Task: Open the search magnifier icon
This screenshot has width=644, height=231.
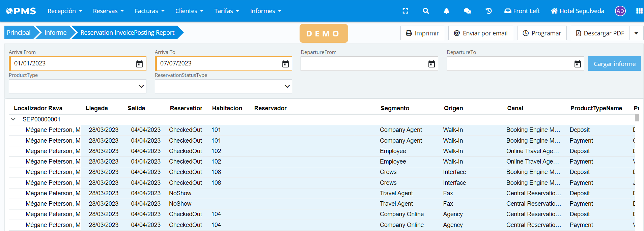Action: (426, 11)
